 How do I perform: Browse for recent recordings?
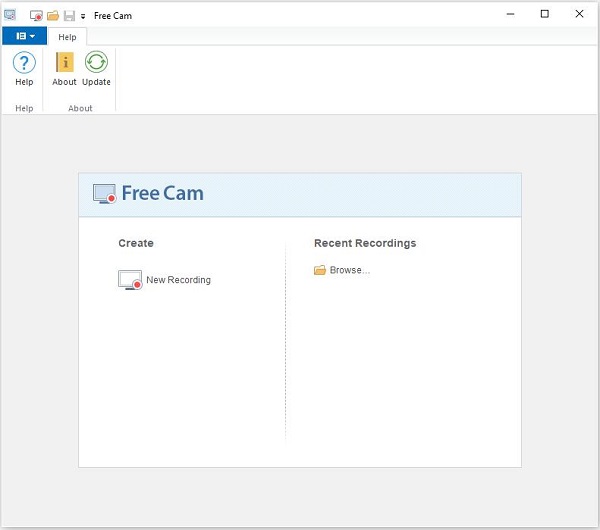coord(342,270)
